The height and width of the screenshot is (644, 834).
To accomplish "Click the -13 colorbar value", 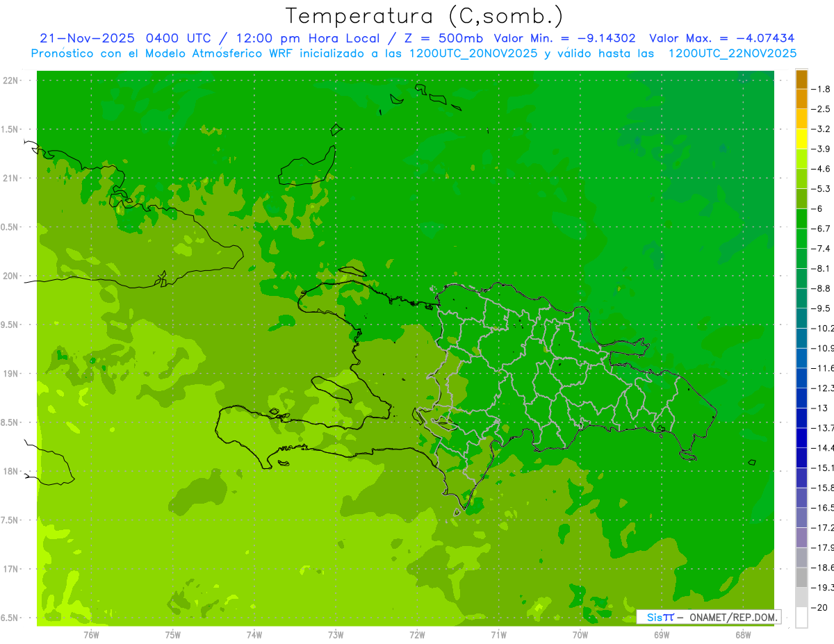I will click(x=818, y=408).
